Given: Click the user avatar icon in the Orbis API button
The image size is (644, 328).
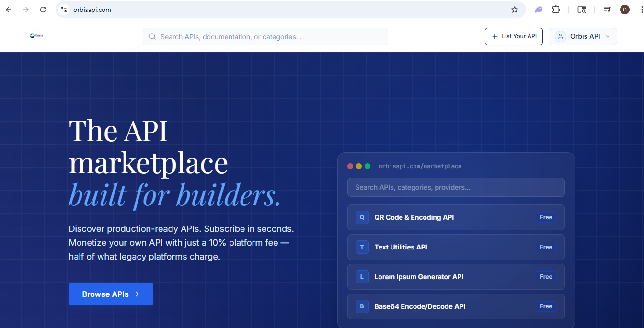Looking at the screenshot, I should click(x=560, y=36).
